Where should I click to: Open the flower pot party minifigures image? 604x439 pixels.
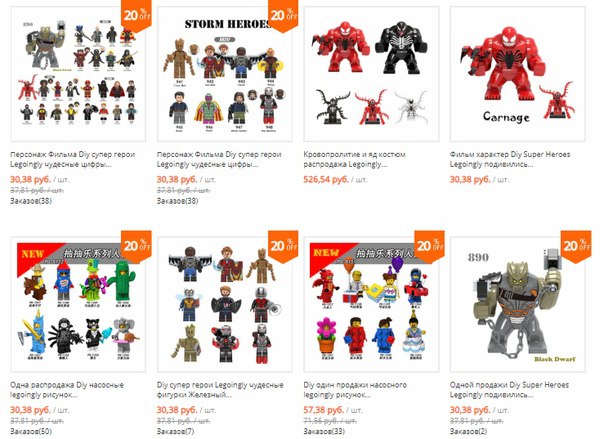click(x=371, y=304)
